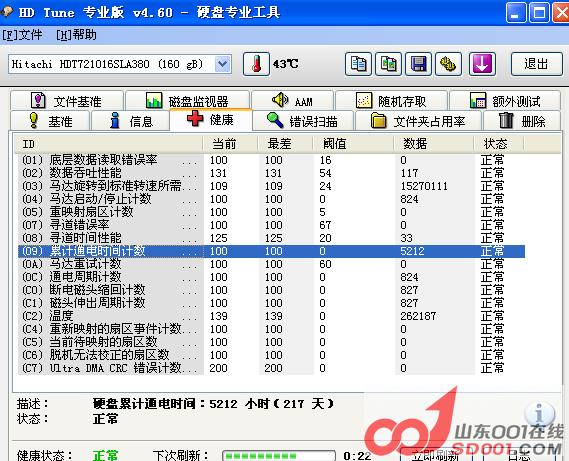569x461 pixels.
Task: Click the 0:22 refresh countdown
Action: click(x=357, y=456)
